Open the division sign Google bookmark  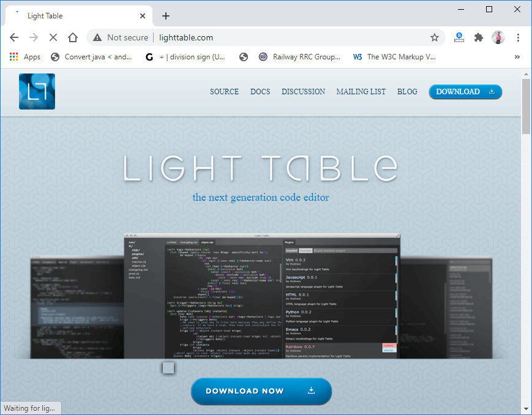(x=185, y=57)
